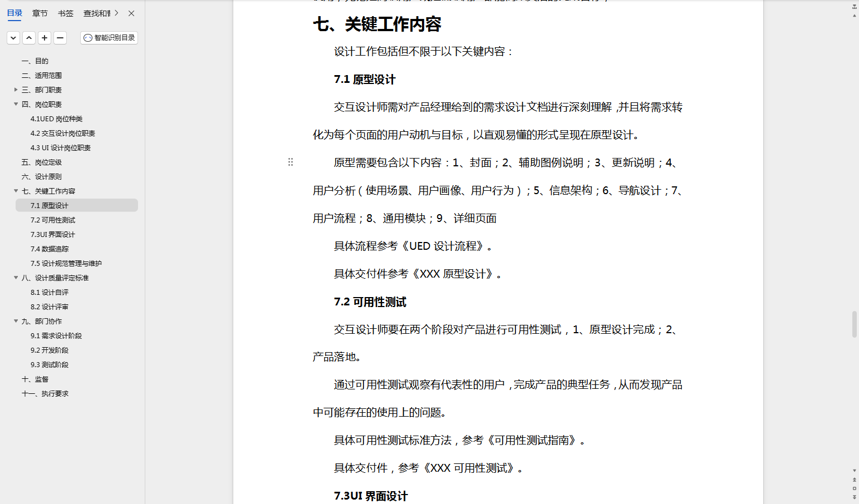
Task: Collapse the 八、设计质量评定标准 outline node
Action: coord(16,278)
